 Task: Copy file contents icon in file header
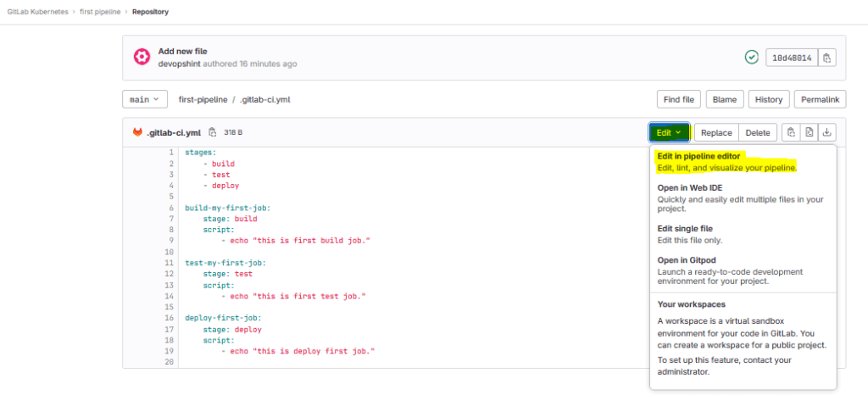click(790, 132)
